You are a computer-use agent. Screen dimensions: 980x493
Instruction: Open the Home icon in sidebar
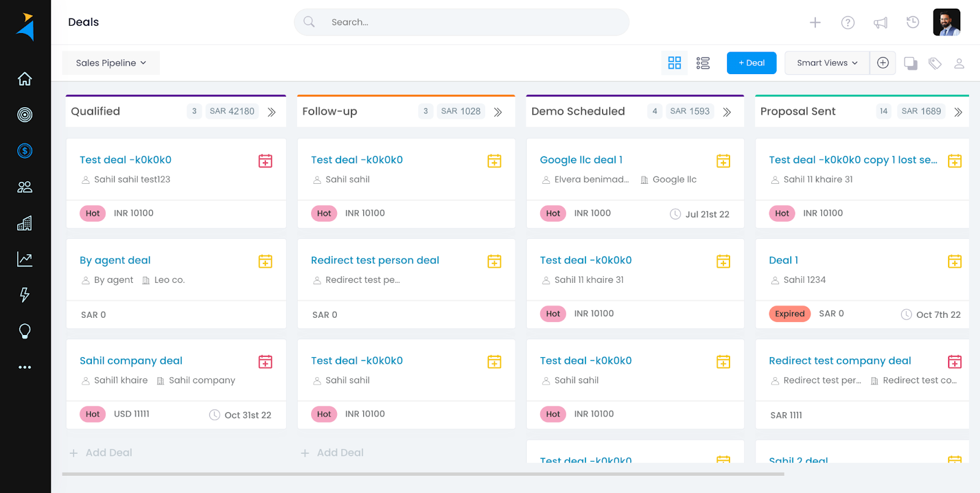(24, 79)
